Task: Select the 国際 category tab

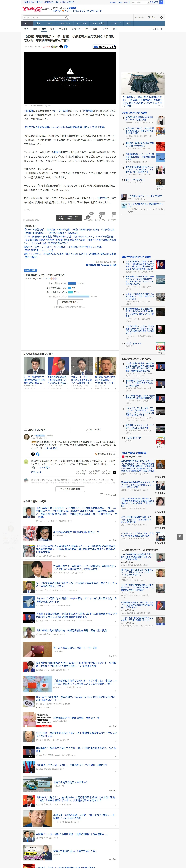Action: pyautogui.click(x=44, y=29)
